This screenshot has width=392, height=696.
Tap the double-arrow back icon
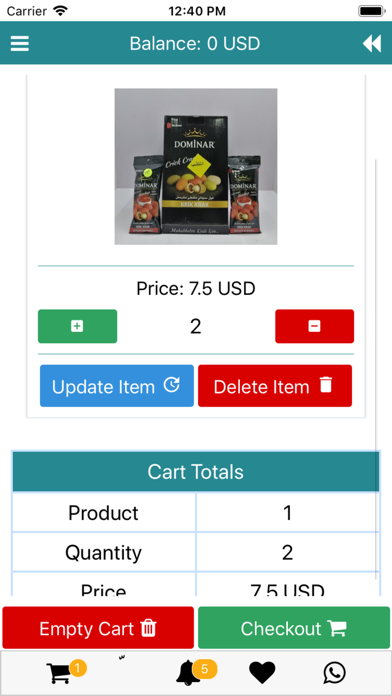[x=372, y=44]
